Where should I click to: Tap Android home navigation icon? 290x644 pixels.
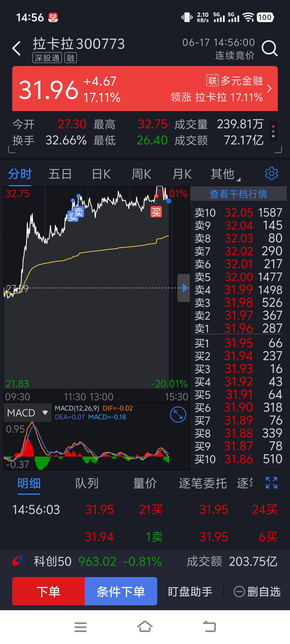pos(145,627)
